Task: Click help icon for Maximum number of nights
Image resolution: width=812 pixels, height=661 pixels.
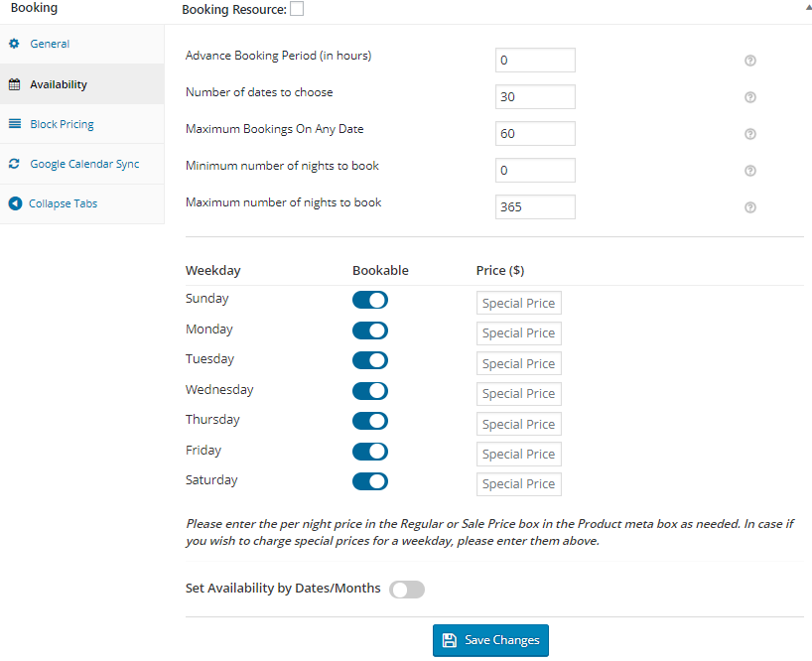Action: (750, 207)
